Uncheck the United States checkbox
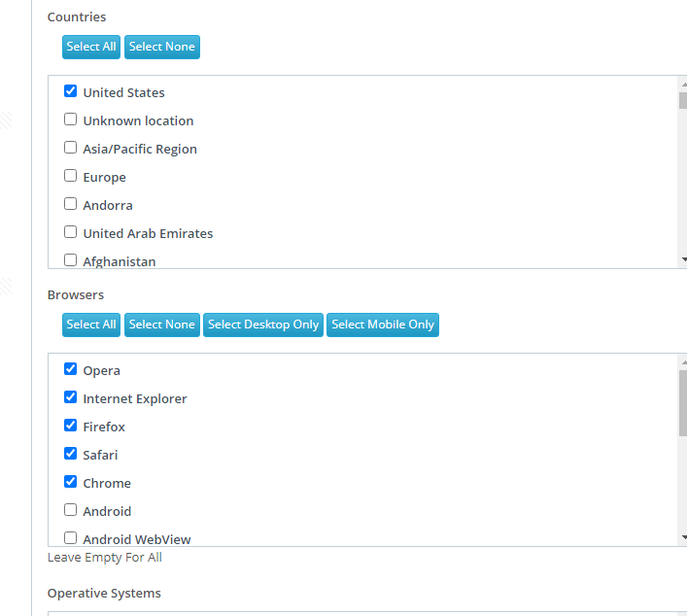This screenshot has width=687, height=616. pos(70,91)
